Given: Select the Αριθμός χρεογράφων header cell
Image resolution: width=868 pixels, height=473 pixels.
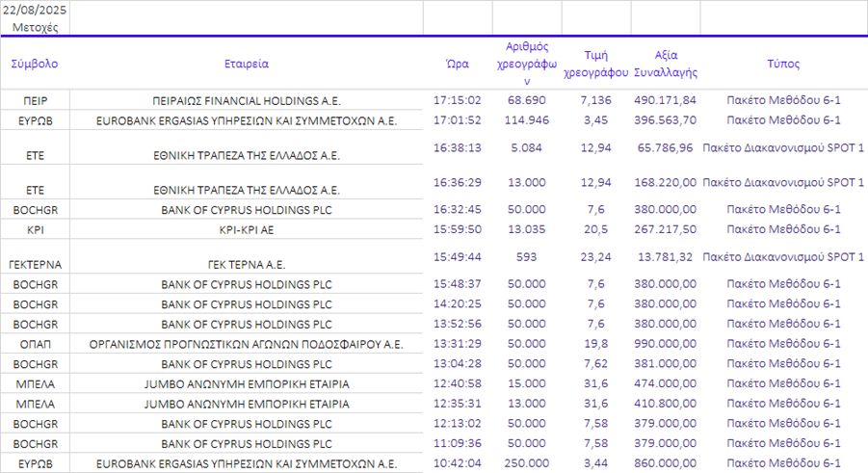Looking at the screenshot, I should pos(527,65).
